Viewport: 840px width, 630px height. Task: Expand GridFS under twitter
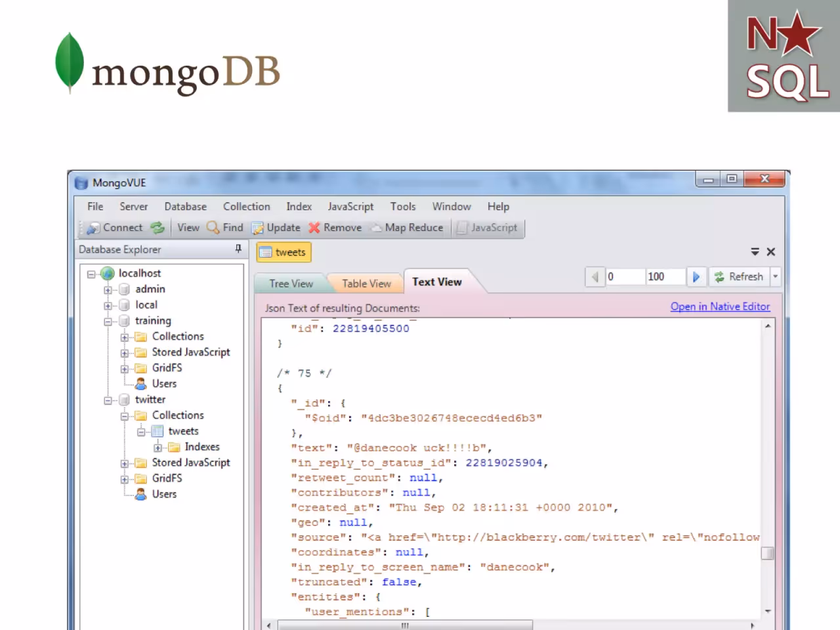124,479
